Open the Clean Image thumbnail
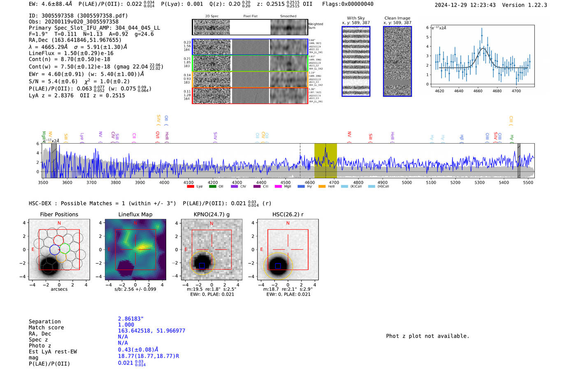The width and height of the screenshot is (576, 392). (397, 61)
